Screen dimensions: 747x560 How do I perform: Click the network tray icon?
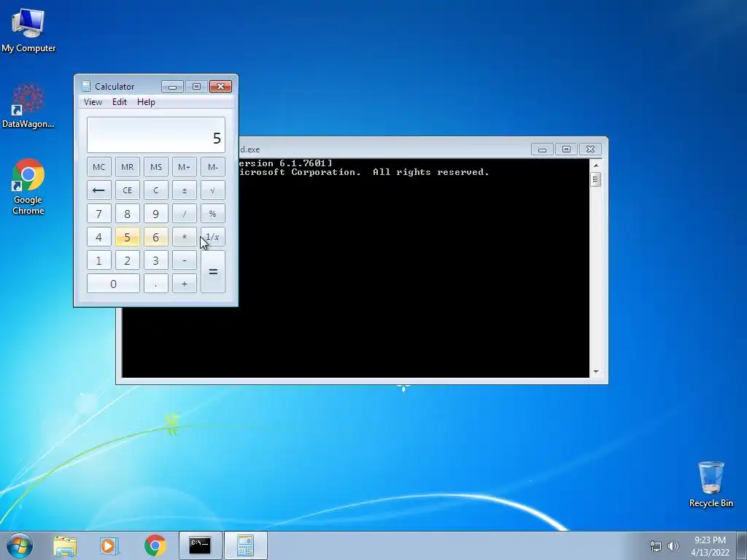point(656,546)
